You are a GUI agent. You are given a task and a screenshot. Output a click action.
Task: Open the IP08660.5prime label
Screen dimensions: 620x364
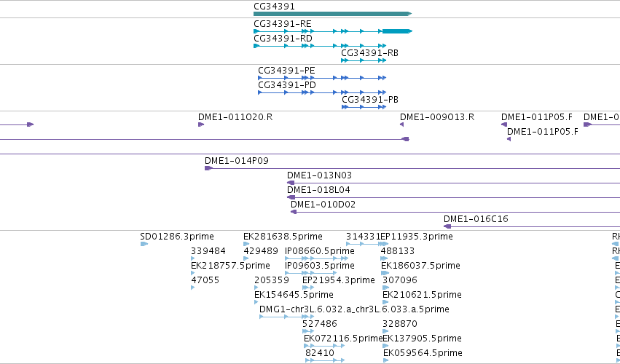click(320, 251)
